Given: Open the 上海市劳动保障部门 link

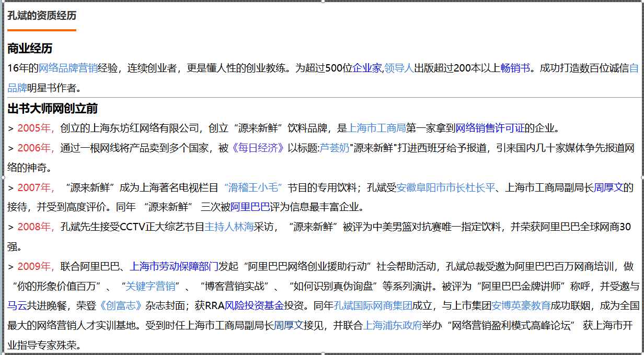Looking at the screenshot, I should 174,267.
